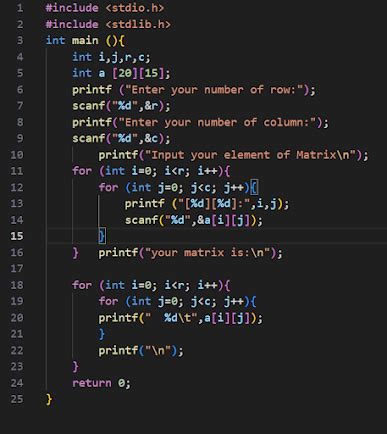Screen dimensions: 387x434
Task: Select line number 15 in the gutter
Action: [17, 236]
